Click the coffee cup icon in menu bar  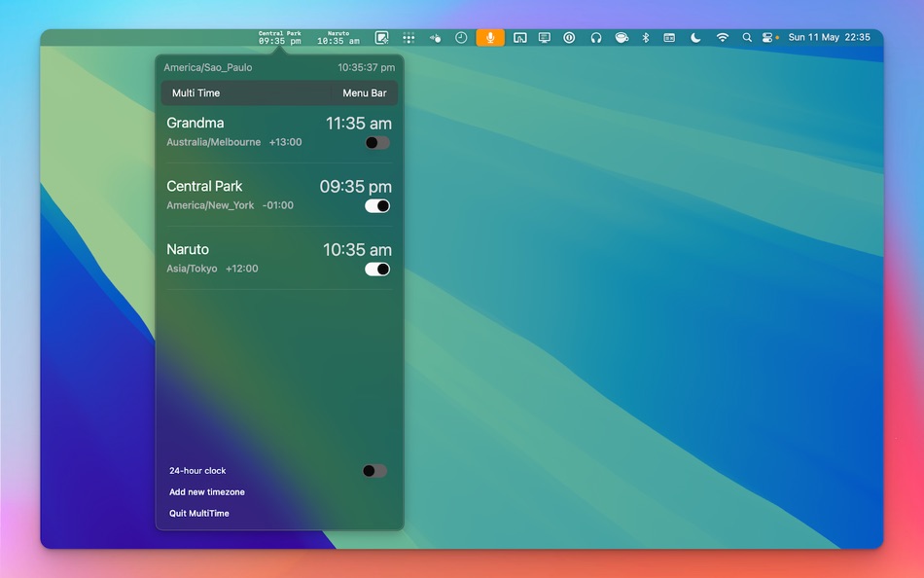[x=622, y=38]
